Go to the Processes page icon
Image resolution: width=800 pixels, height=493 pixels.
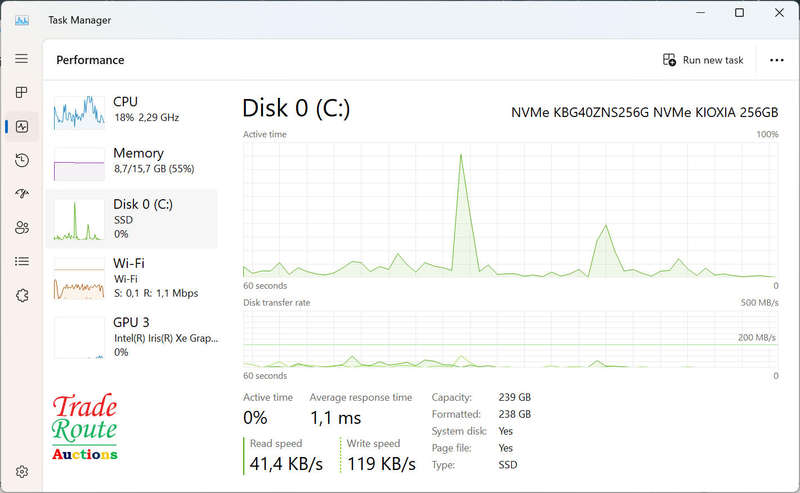(21, 93)
